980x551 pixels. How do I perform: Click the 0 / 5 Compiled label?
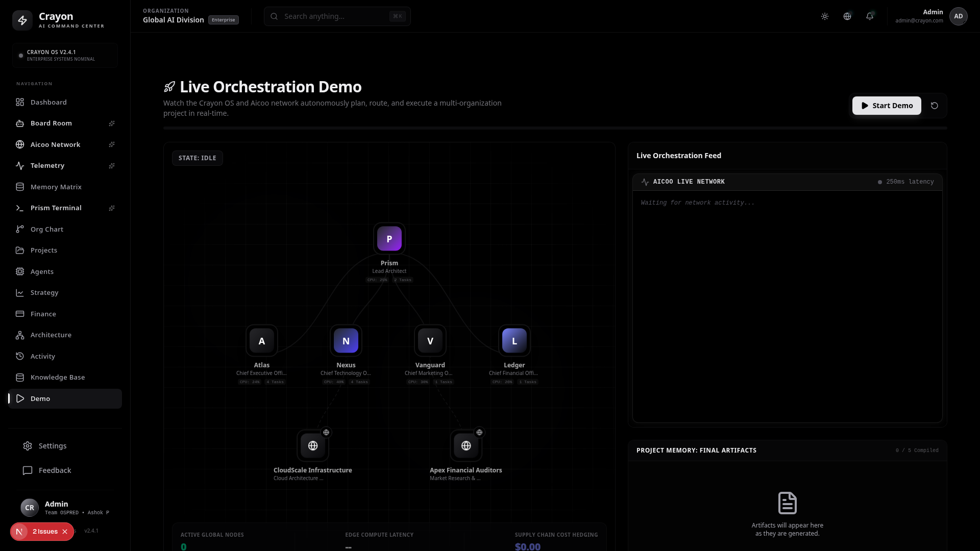click(x=917, y=450)
